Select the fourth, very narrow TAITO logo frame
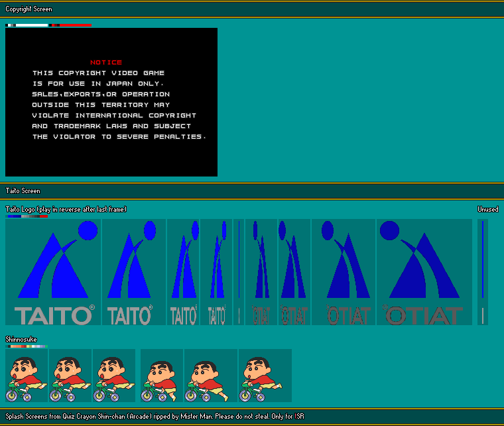 click(x=216, y=272)
